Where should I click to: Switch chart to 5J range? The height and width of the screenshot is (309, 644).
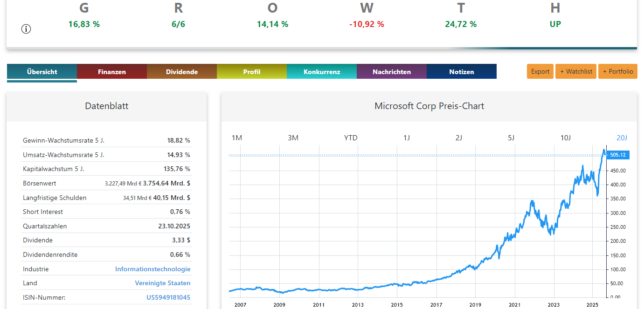coord(511,138)
